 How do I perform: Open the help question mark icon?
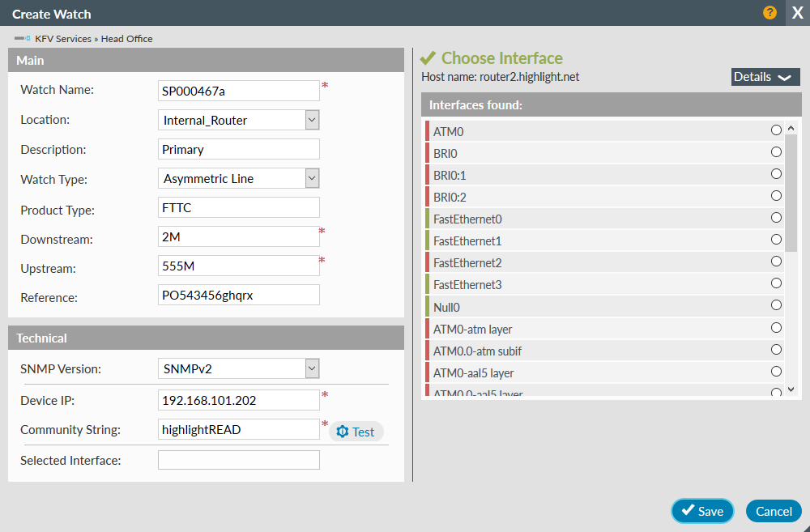click(769, 13)
